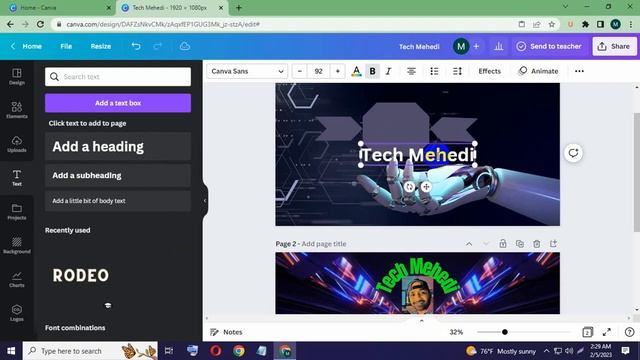Open the File menu

pyautogui.click(x=66, y=46)
